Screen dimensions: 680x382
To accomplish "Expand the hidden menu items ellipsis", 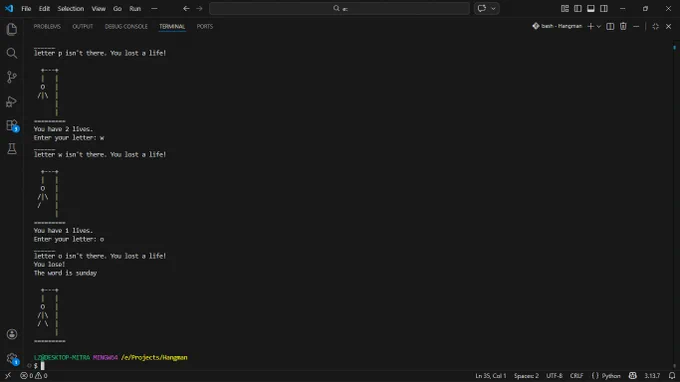I will (x=154, y=8).
